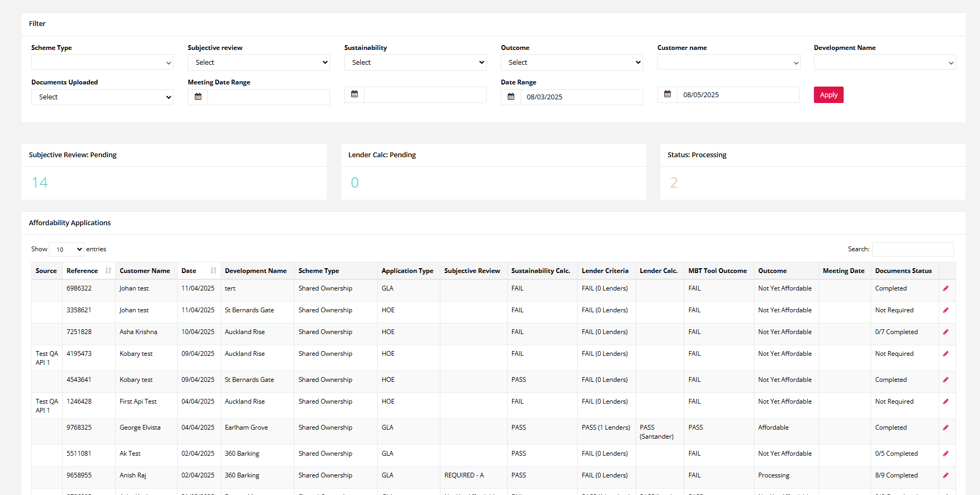Expand the Subjective review select box
Viewport: 980px width, 495px height.
coord(258,62)
